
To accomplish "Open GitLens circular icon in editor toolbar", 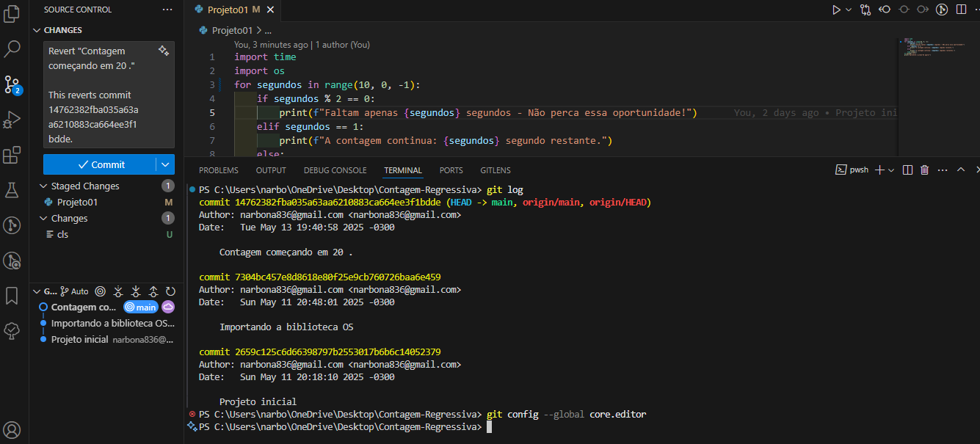I will pos(943,10).
